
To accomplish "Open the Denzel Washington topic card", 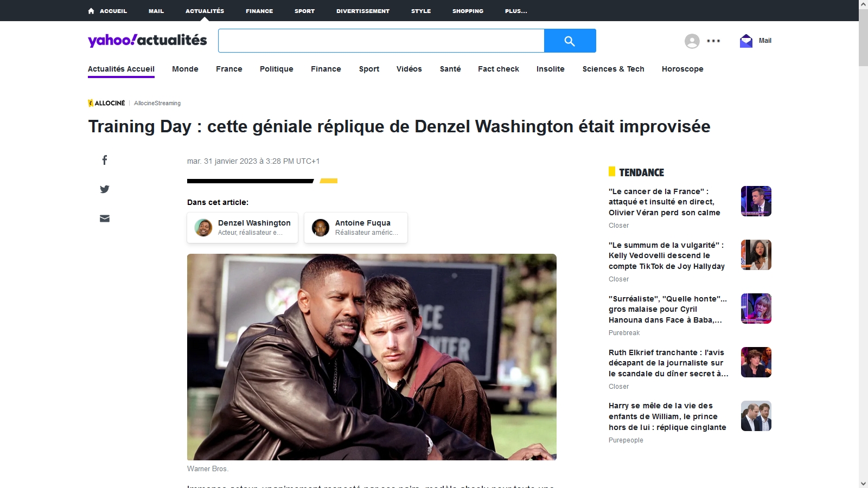I will [242, 228].
